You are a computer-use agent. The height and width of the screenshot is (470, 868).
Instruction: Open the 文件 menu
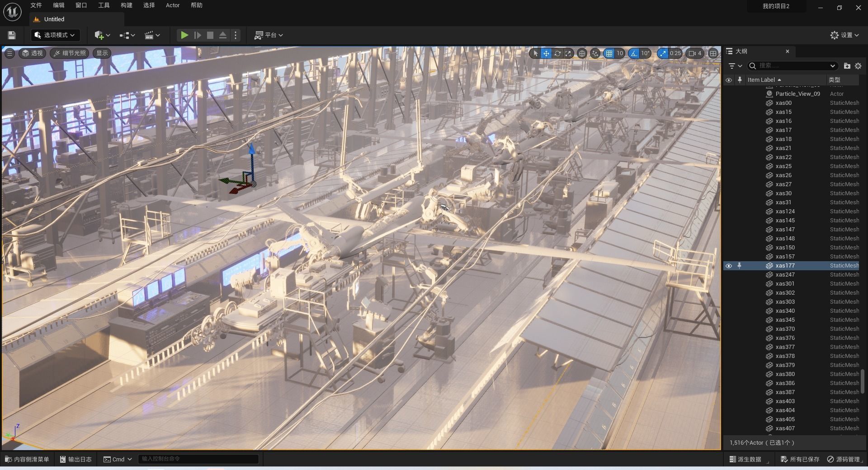pyautogui.click(x=36, y=5)
